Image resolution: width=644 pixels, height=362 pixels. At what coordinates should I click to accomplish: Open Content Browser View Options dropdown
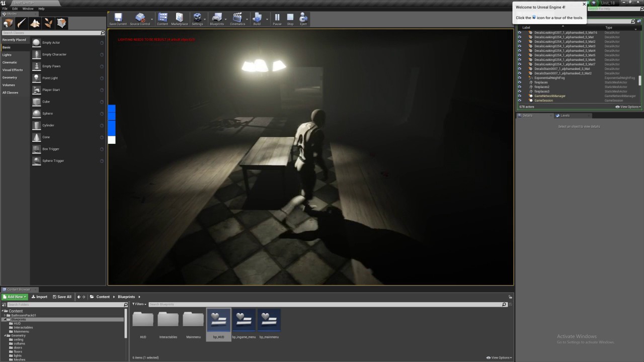(499, 357)
